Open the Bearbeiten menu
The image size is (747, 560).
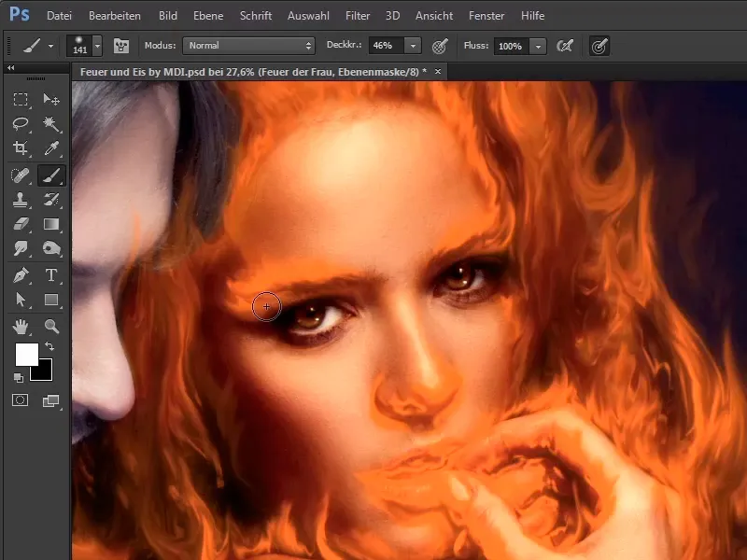(115, 16)
